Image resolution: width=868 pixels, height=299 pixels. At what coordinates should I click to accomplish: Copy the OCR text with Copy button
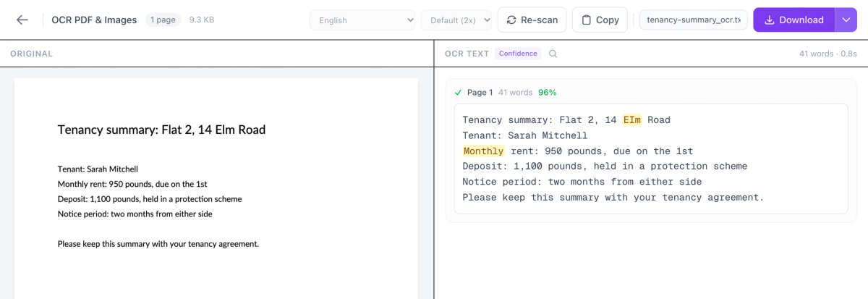pyautogui.click(x=600, y=20)
